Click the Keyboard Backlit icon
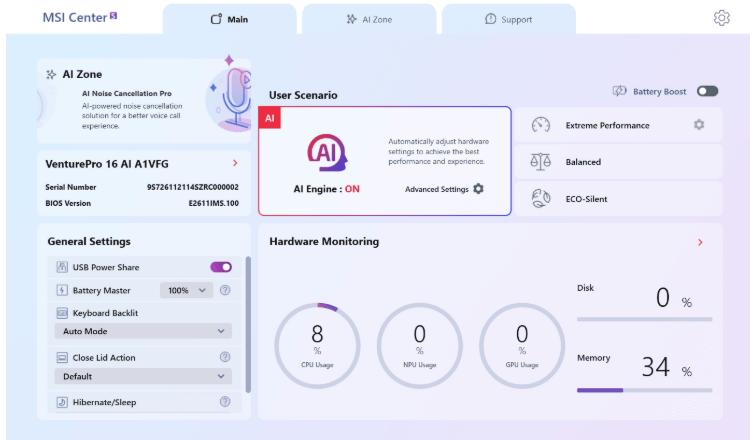Screen dimensions: 750x440 pos(62,313)
